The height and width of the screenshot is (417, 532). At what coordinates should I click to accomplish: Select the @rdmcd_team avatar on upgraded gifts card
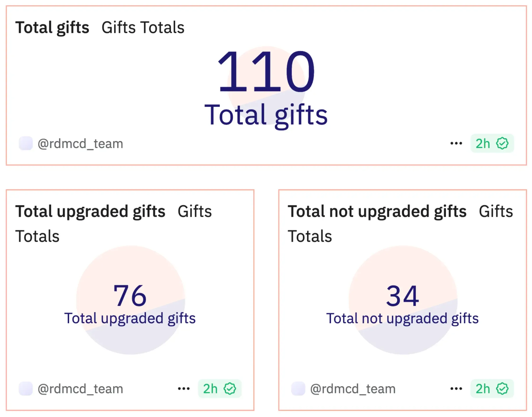click(x=26, y=389)
